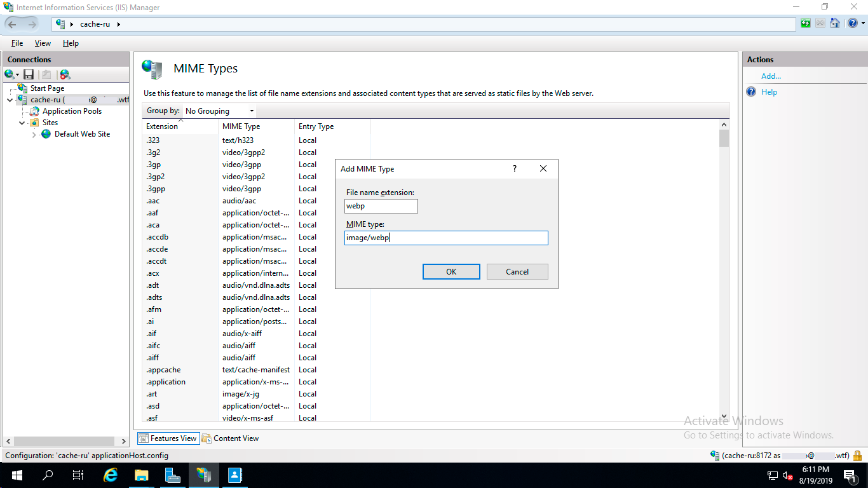Focus the File name extension field

[381, 206]
